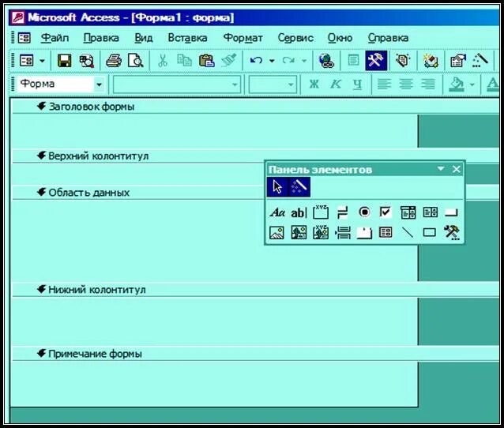Select the Check Box tool
This screenshot has height=428, width=504.
click(x=386, y=212)
